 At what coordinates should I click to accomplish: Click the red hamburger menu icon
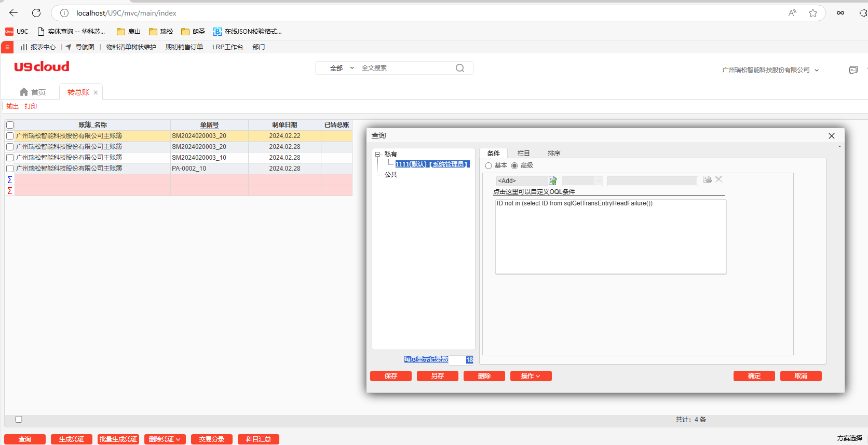coord(7,47)
